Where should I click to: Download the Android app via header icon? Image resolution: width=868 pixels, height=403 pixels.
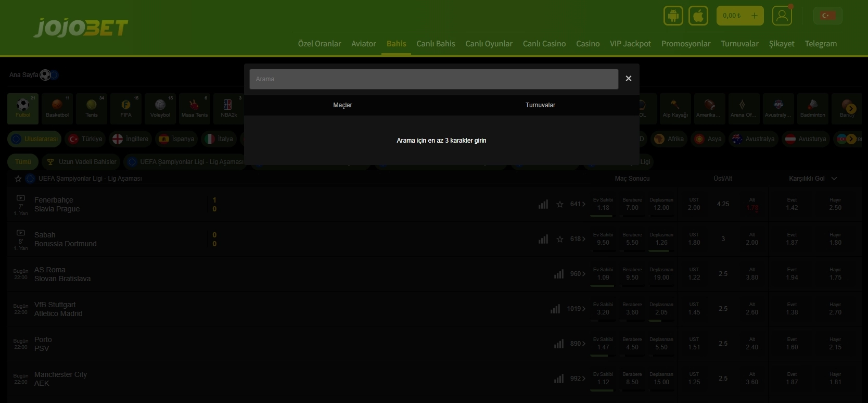(x=673, y=16)
